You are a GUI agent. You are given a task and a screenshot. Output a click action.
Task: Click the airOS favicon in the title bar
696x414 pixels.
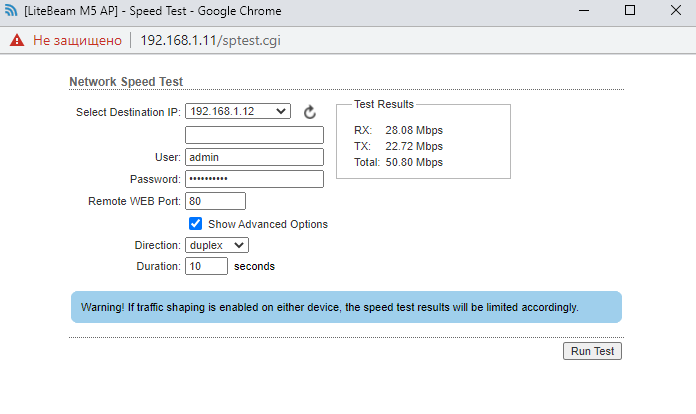click(x=11, y=10)
